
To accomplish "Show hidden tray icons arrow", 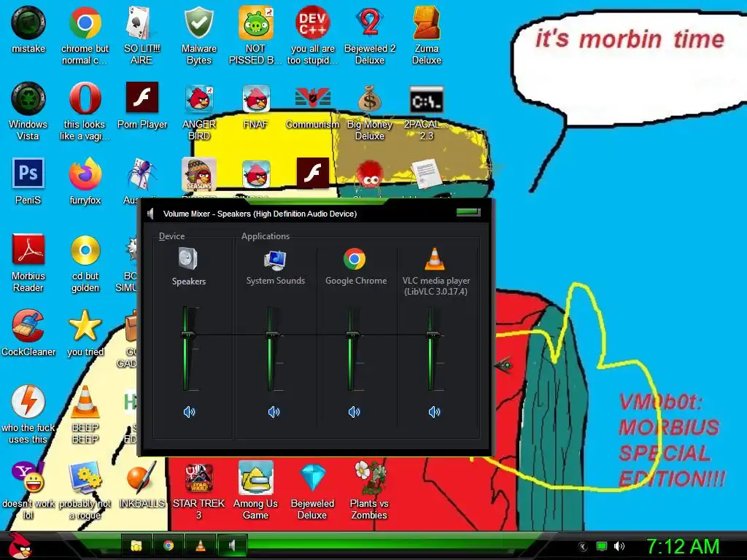I will coord(583,547).
